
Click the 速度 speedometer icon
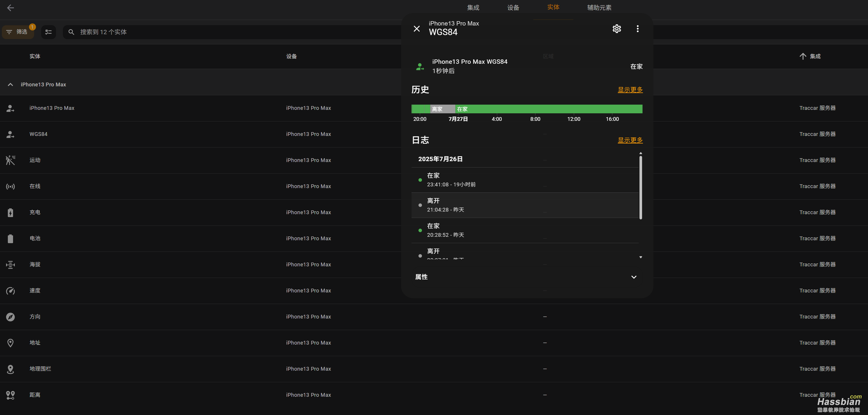pyautogui.click(x=10, y=291)
